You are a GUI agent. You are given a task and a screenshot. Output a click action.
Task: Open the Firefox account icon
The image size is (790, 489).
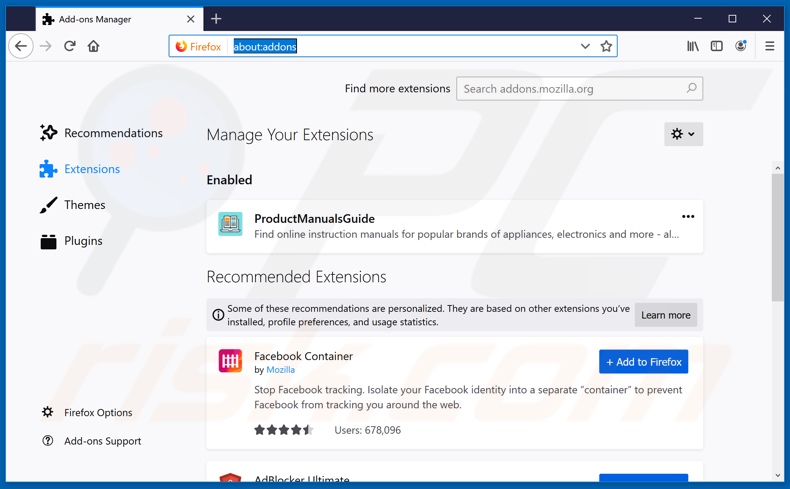pyautogui.click(x=741, y=46)
